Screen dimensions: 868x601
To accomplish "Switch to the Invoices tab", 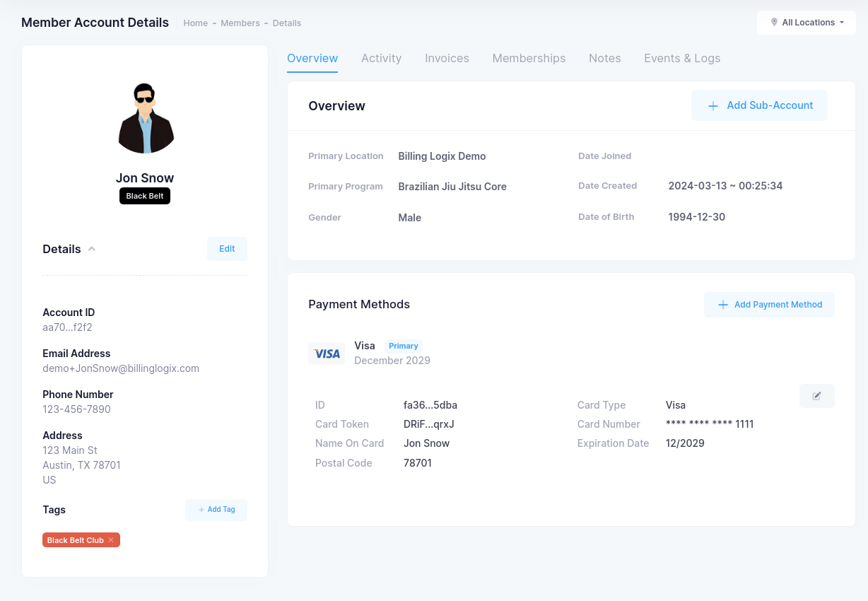I will click(x=447, y=58).
